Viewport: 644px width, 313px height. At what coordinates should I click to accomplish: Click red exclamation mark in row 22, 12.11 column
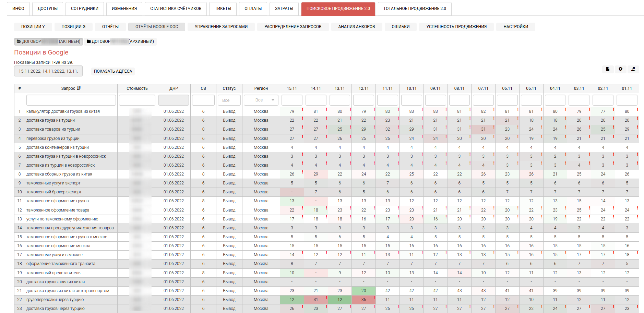pyautogui.click(x=374, y=298)
